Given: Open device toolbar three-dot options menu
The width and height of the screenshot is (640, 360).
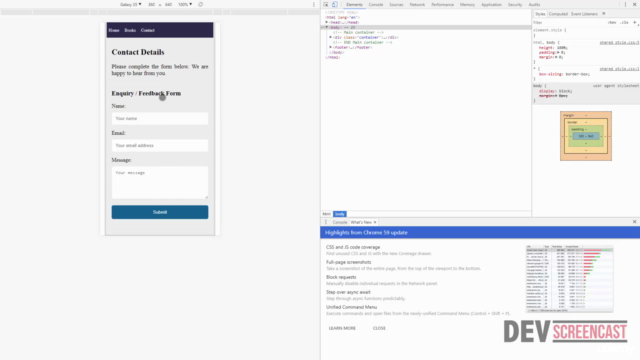Looking at the screenshot, I should (x=313, y=4).
